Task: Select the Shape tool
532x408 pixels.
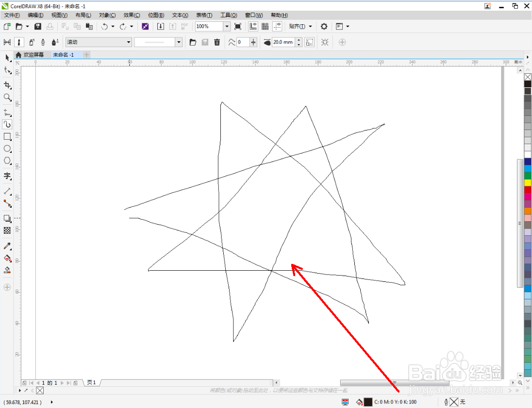Action: (7, 70)
